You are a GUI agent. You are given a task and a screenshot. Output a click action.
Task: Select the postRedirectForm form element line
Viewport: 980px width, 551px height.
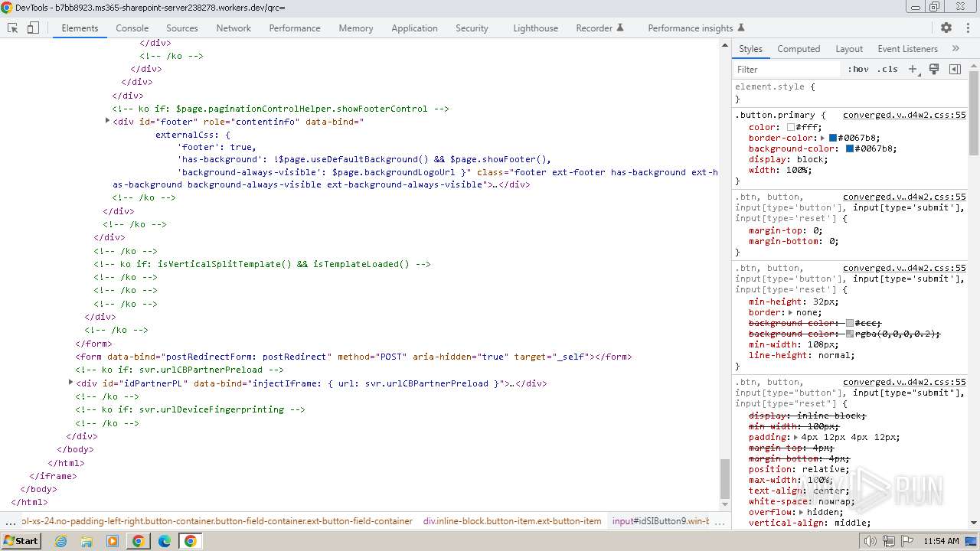[354, 357]
